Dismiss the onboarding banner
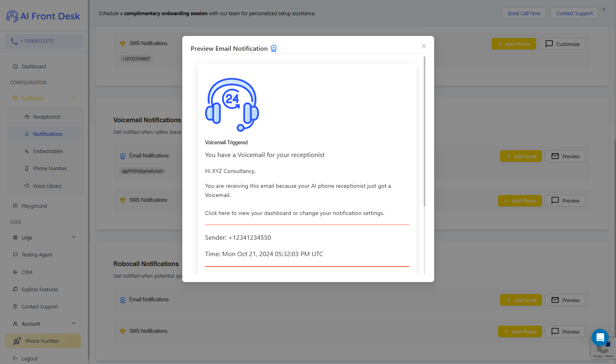This screenshot has height=364, width=616. point(604,9)
